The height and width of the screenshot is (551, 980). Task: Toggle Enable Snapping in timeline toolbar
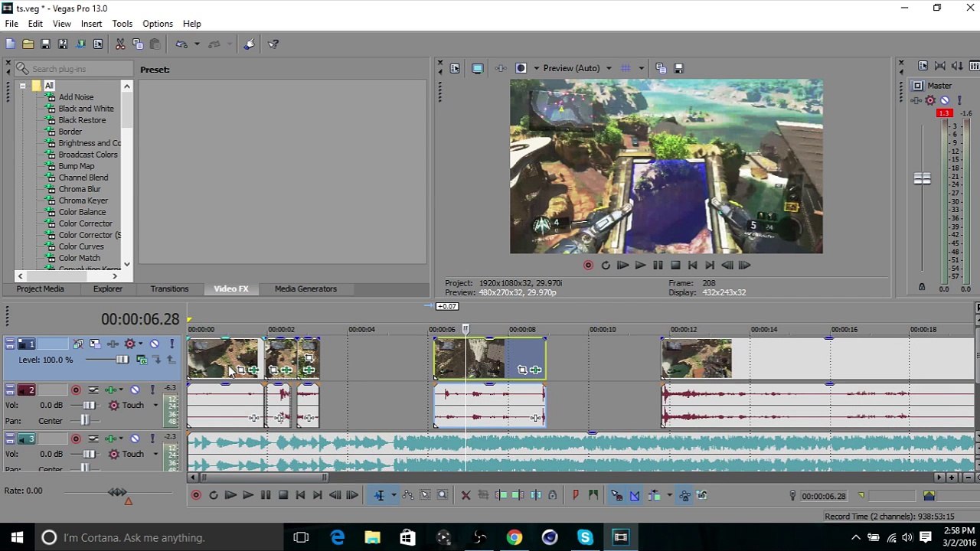(616, 496)
